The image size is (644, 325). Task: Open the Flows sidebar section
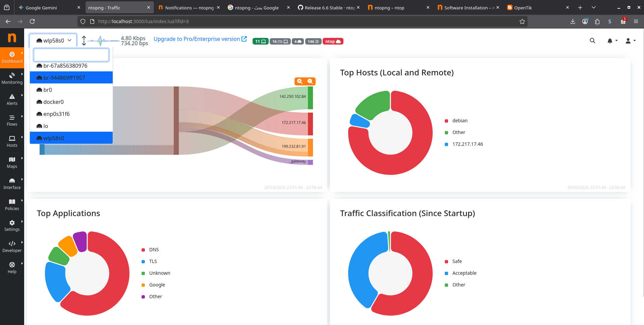click(12, 121)
